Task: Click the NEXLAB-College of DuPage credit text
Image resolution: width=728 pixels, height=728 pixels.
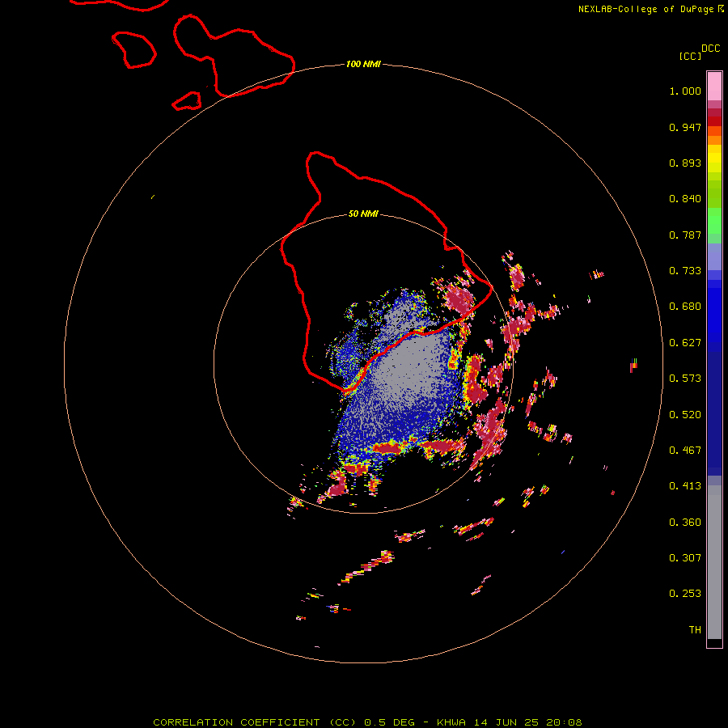Action: [645, 9]
